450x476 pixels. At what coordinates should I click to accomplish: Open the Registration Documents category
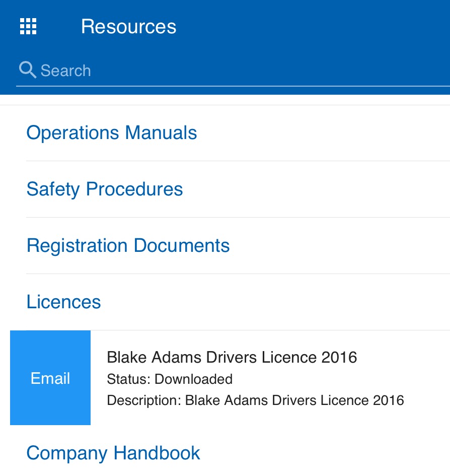coord(128,245)
